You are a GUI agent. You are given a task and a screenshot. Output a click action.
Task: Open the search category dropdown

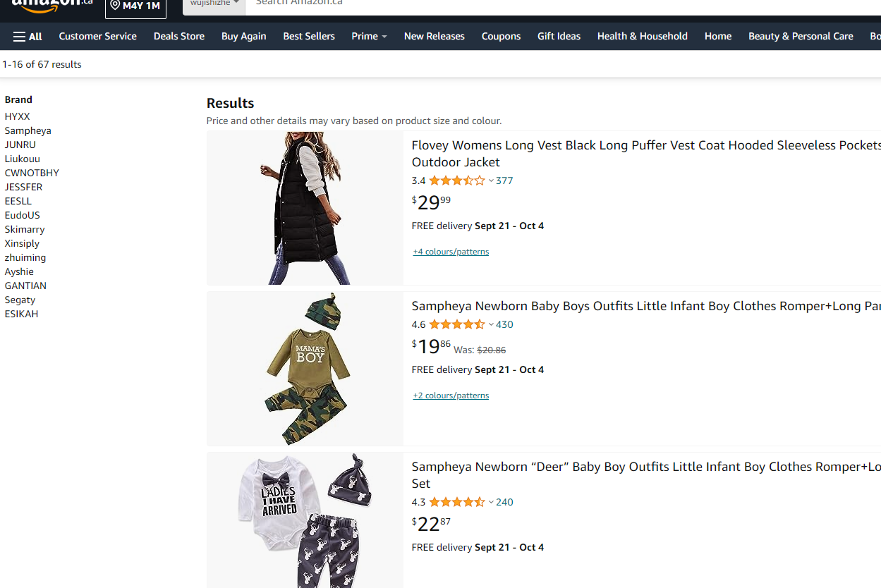pos(214,4)
